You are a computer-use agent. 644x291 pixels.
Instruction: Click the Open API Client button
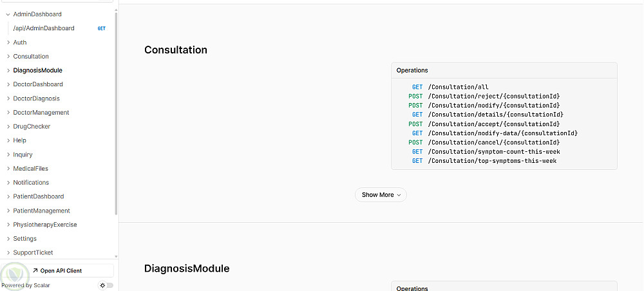tap(61, 271)
